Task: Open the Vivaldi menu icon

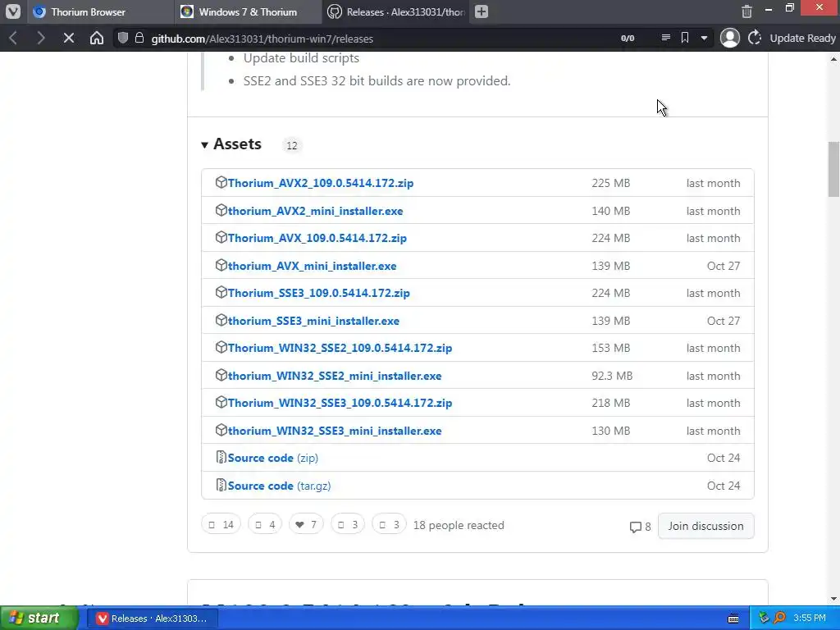Action: coord(13,11)
